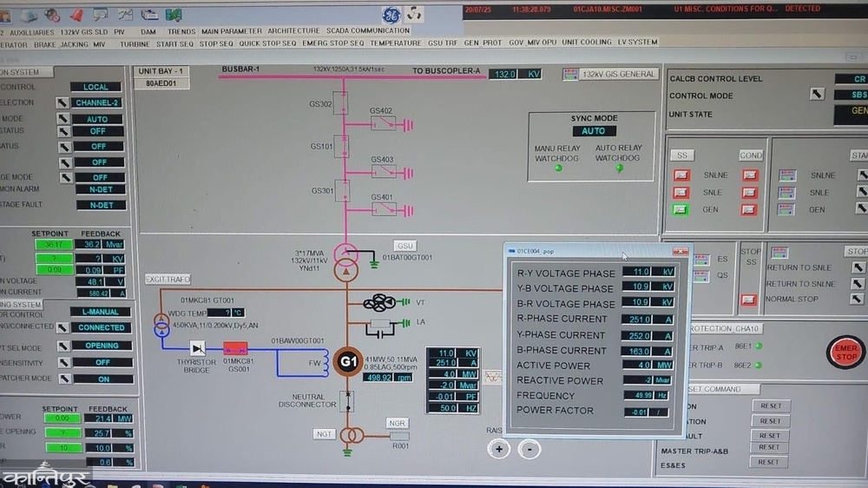Toggle the Normal Stop red indicator
The height and width of the screenshot is (488, 868).
coord(749,300)
